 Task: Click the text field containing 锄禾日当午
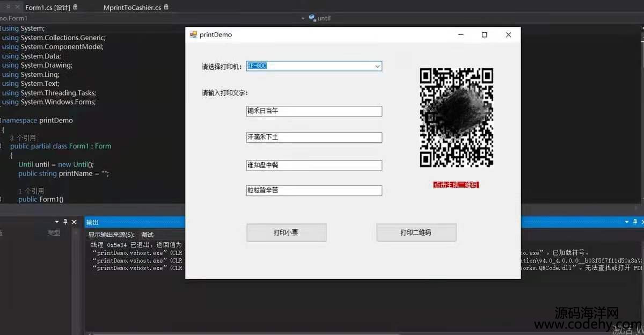[314, 111]
